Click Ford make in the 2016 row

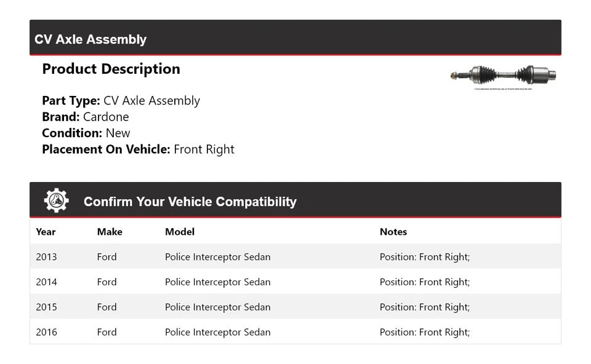(x=107, y=333)
